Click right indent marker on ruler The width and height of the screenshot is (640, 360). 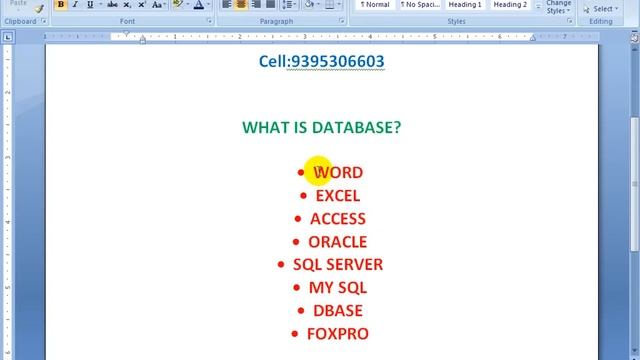[533, 38]
